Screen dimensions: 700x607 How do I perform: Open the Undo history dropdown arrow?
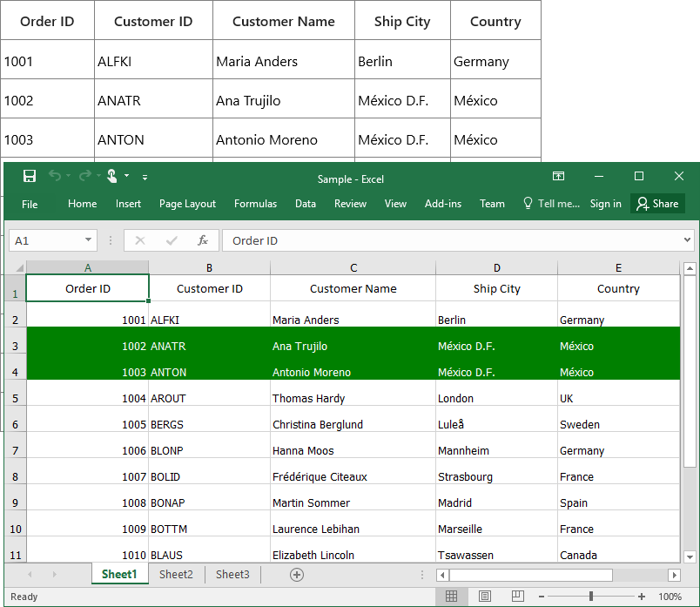coord(68,176)
